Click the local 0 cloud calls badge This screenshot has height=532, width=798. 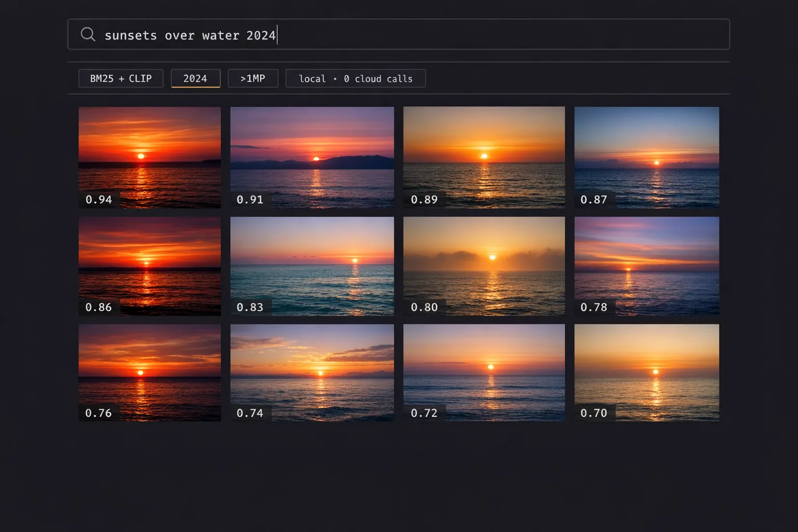point(356,78)
